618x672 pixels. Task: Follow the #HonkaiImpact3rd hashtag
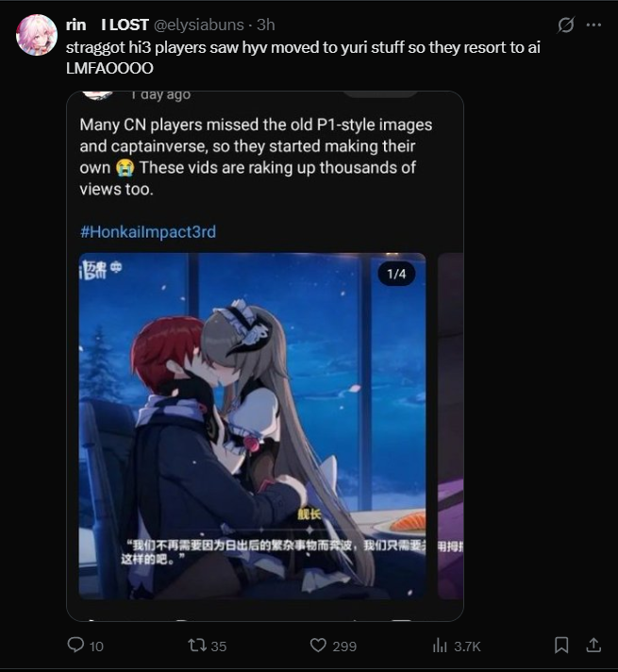(148, 232)
